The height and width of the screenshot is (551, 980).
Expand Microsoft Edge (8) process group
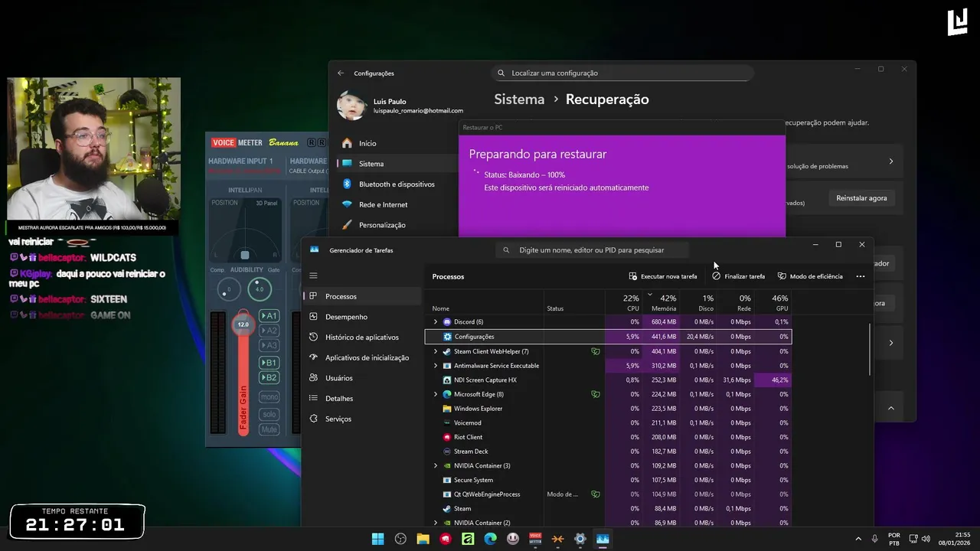436,395
